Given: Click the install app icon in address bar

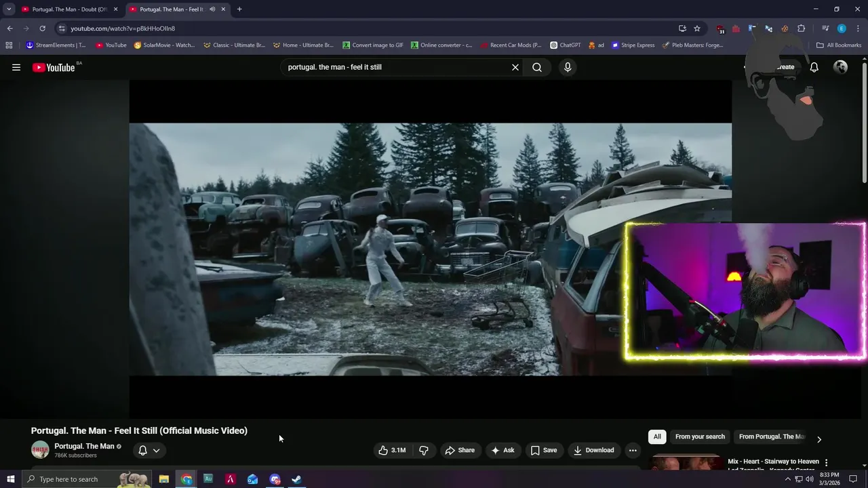Looking at the screenshot, I should coord(682,28).
